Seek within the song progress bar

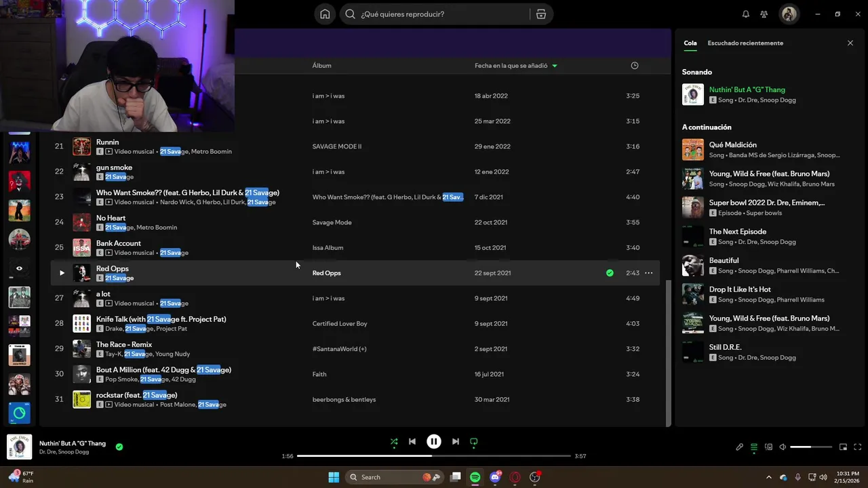click(434, 456)
